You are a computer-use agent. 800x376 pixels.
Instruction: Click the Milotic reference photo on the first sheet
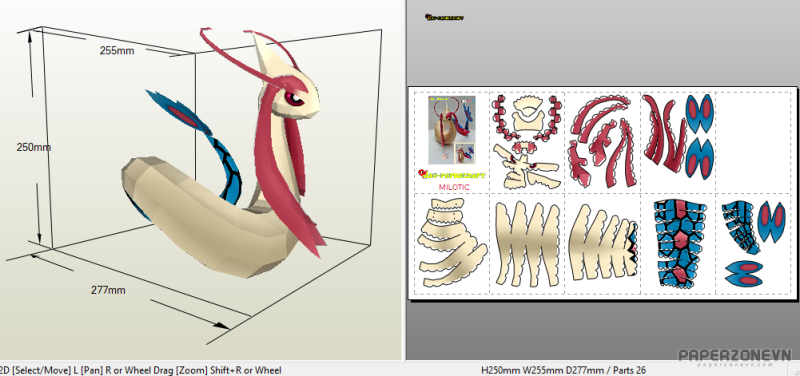[452, 130]
